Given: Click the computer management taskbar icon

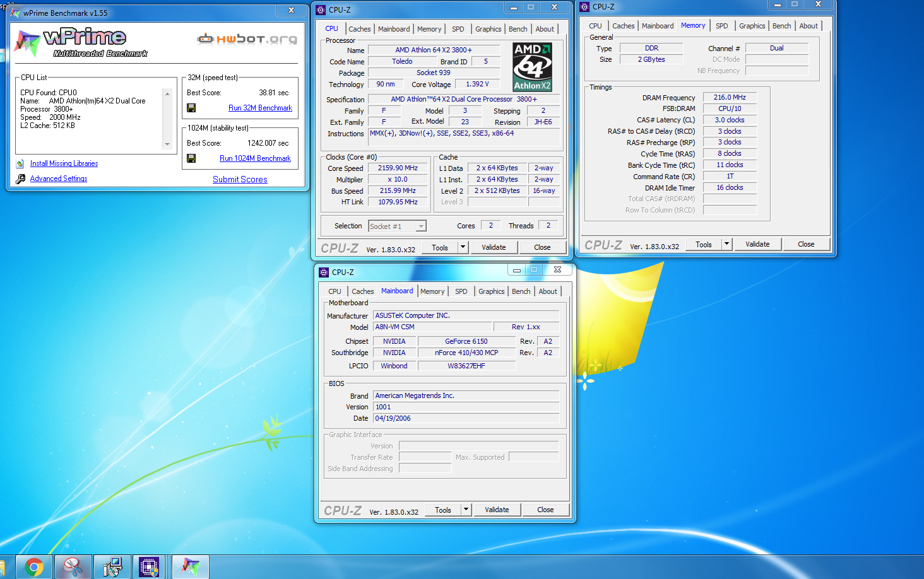Looking at the screenshot, I should pos(112,567).
